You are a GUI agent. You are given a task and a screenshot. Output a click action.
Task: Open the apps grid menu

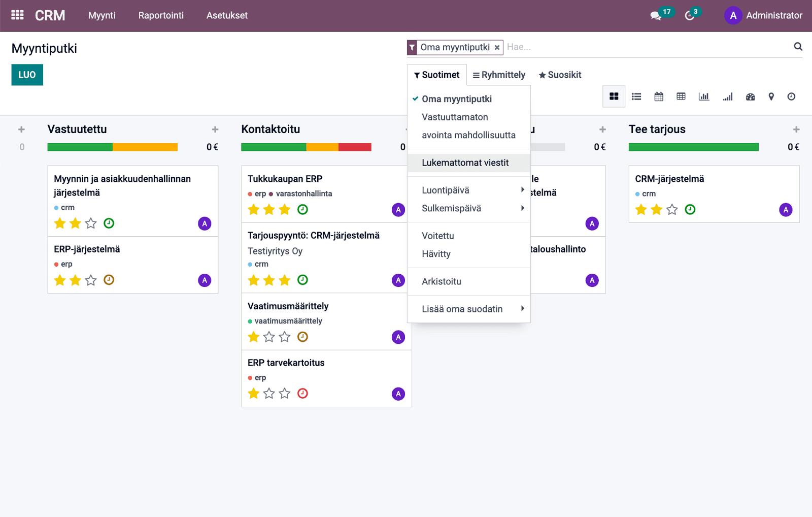click(17, 15)
